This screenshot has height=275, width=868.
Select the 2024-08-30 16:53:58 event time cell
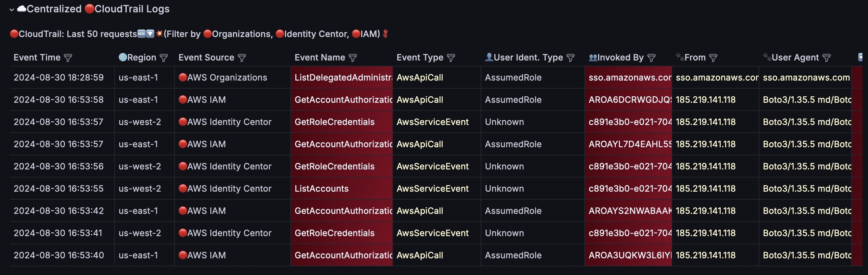[62, 100]
